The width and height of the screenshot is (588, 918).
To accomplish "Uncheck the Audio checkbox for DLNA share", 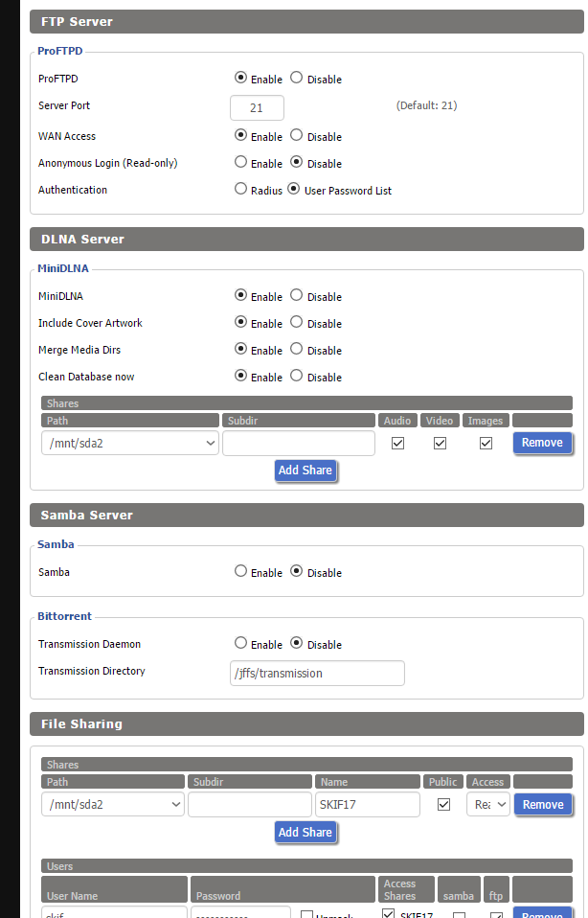I will point(397,443).
